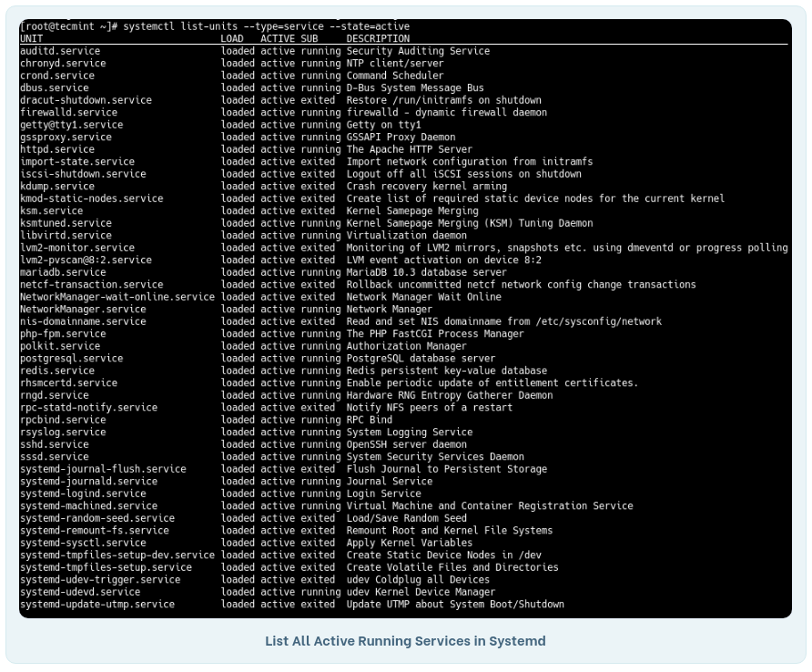Click dbus.service unit name
This screenshot has height=672, width=812.
(x=55, y=88)
